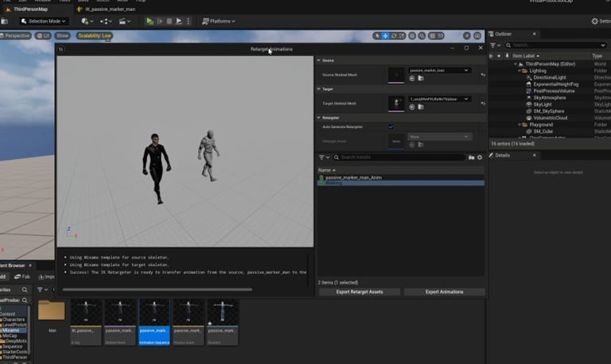Activate the viewport Rotate tool icon
This screenshot has width=611, height=364.
(394, 36)
